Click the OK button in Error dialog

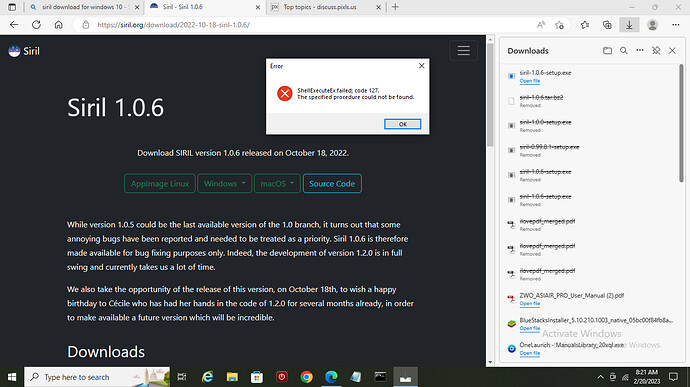[x=402, y=124]
